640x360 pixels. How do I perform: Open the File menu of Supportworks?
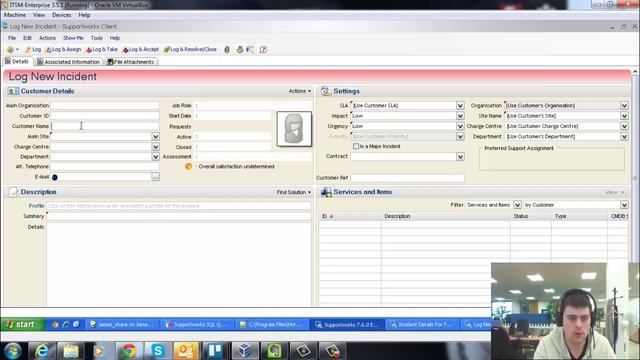[x=12, y=38]
